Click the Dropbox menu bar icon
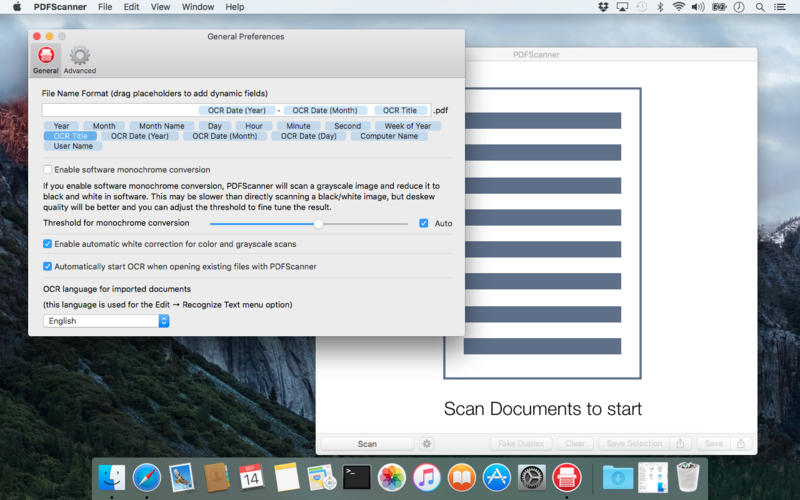800x500 pixels. pos(603,7)
